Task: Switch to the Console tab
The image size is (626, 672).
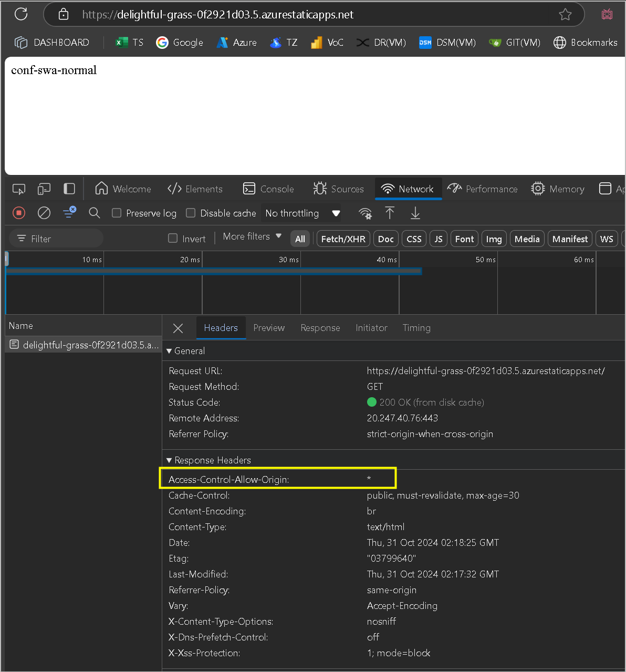Action: (x=268, y=189)
